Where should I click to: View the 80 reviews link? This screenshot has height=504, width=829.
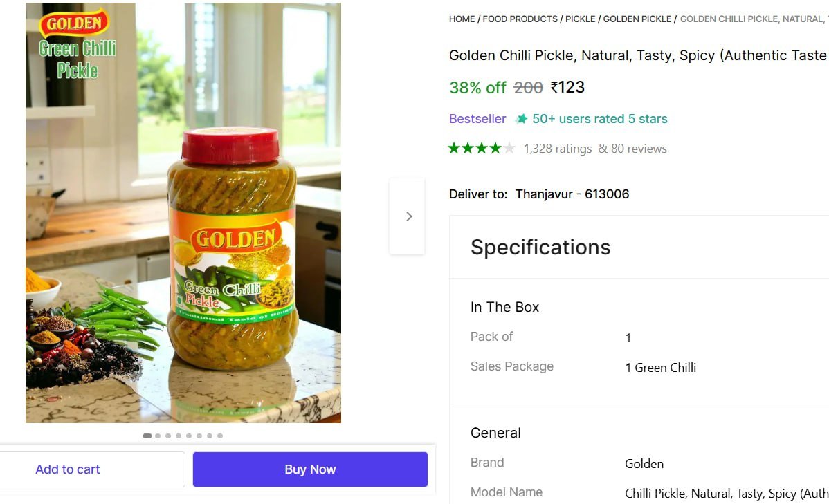coord(638,149)
